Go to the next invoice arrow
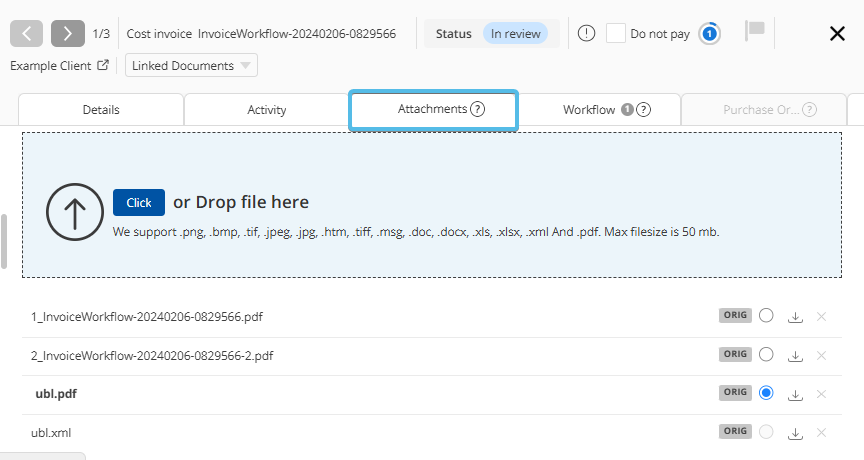Viewport: 864px width, 460px height. click(67, 33)
